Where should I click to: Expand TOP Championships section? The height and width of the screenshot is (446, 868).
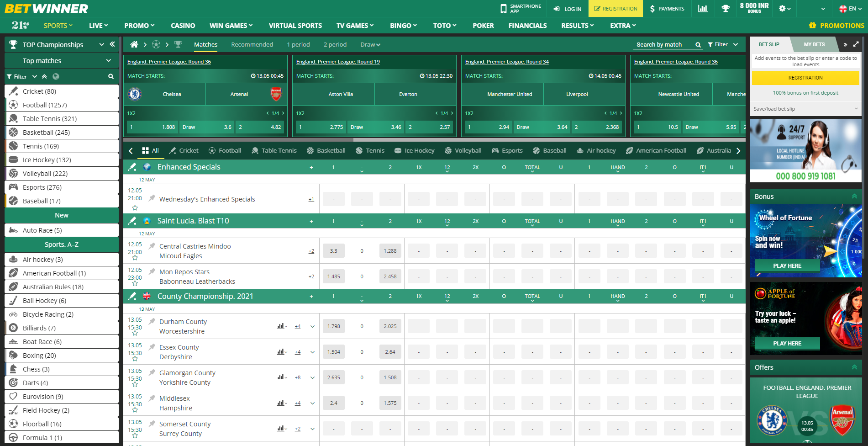point(101,44)
